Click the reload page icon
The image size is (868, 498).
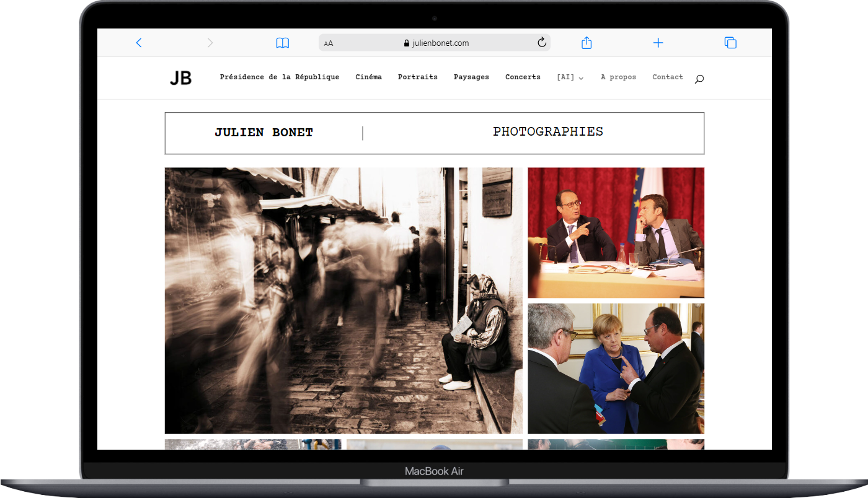click(541, 43)
